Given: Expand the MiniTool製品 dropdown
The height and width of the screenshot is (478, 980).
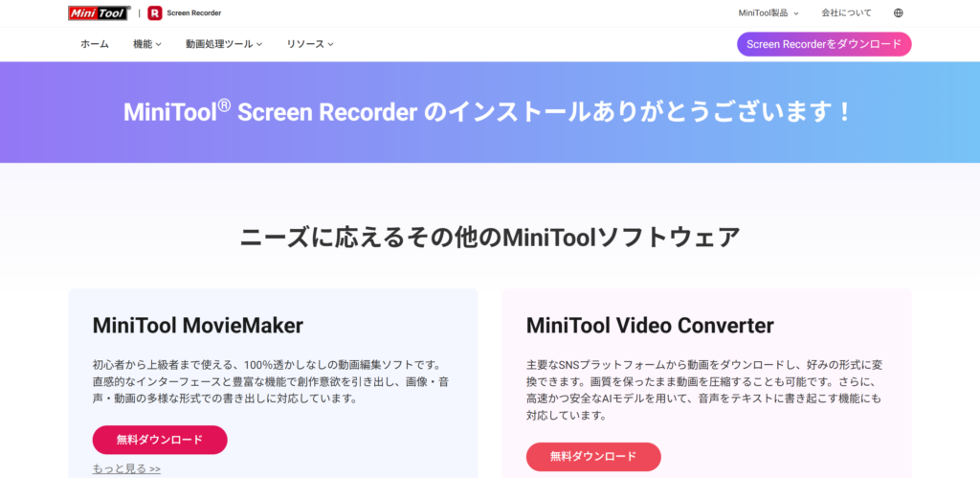Looking at the screenshot, I should coord(768,13).
